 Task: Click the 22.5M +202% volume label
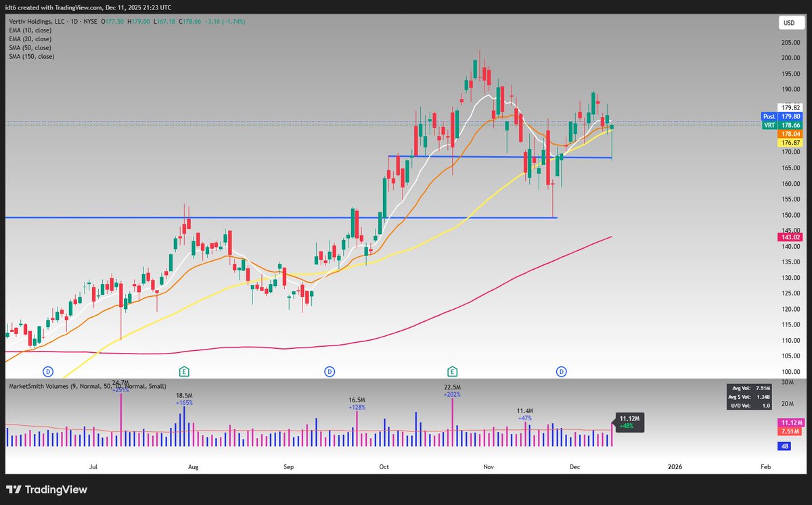(x=451, y=390)
